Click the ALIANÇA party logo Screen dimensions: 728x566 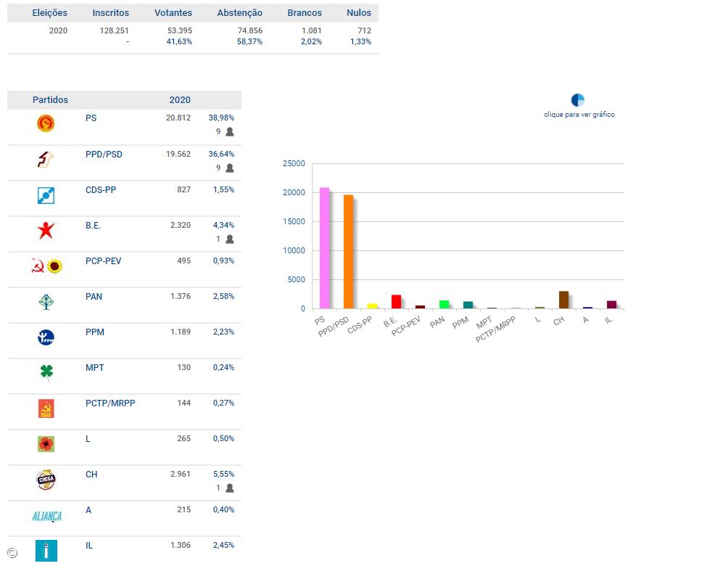(x=46, y=516)
